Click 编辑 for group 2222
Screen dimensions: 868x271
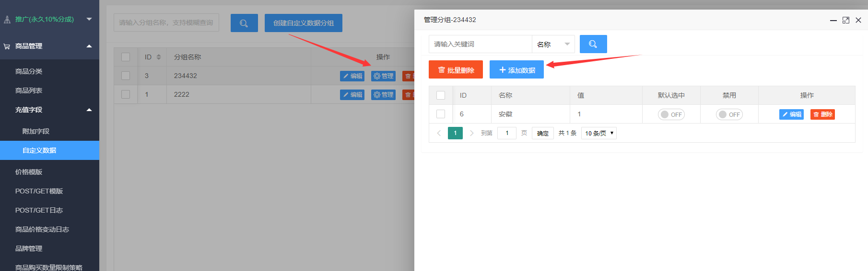point(352,95)
